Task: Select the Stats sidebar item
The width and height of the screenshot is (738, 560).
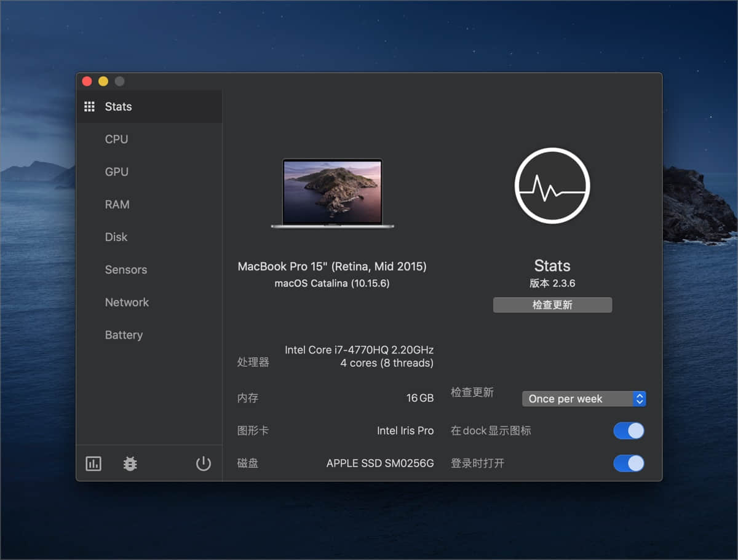Action: pos(149,106)
